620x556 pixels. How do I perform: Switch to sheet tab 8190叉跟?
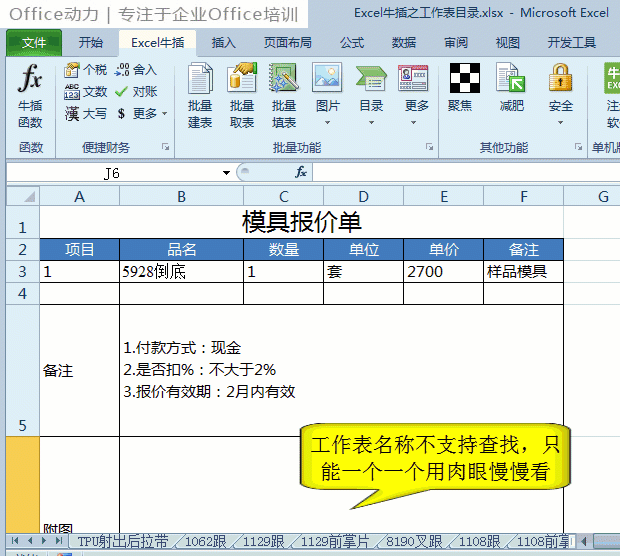point(414,541)
